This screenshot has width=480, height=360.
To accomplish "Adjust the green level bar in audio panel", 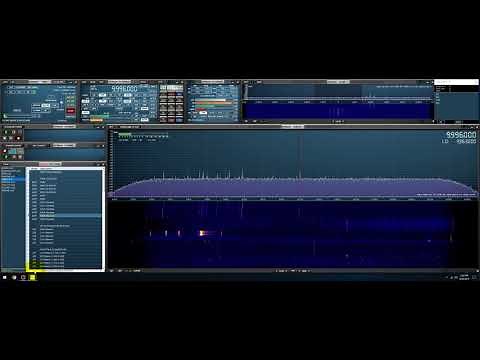I will [x=205, y=106].
